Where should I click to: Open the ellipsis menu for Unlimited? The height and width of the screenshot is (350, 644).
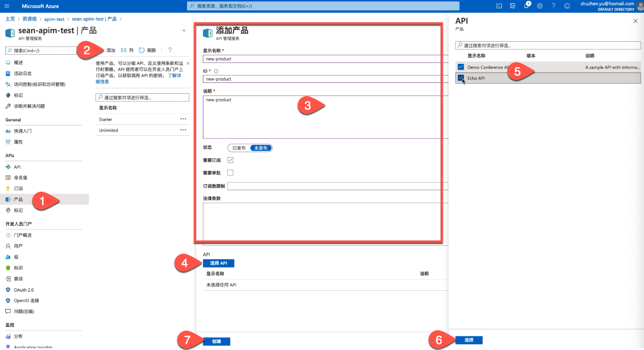pyautogui.click(x=183, y=130)
